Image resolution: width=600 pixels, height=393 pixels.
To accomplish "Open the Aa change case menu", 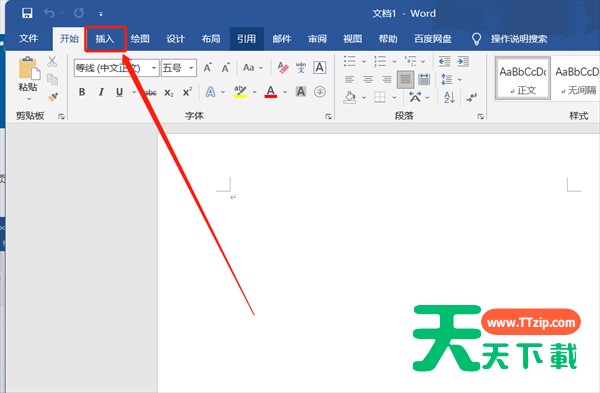I will point(253,68).
